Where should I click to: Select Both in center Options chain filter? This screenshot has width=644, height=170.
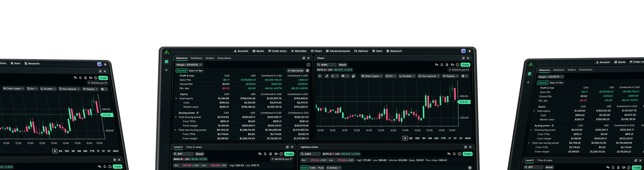tap(304, 168)
